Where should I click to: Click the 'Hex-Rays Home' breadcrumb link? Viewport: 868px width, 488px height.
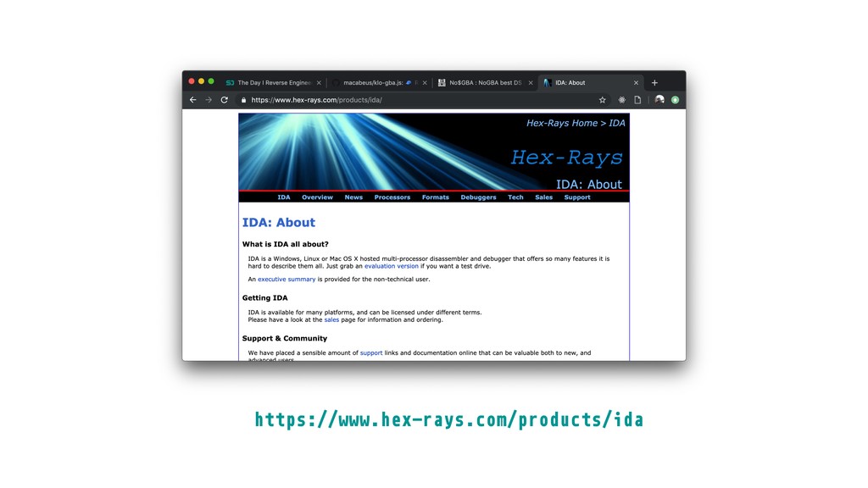[562, 124]
